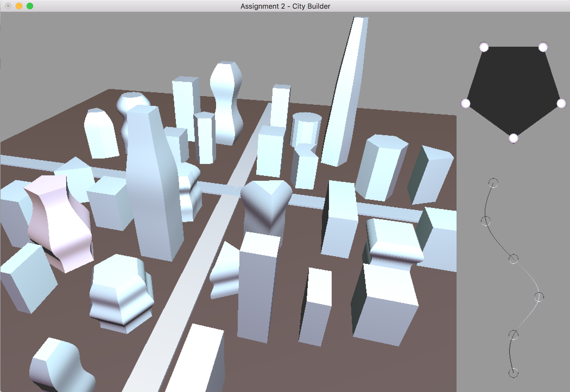The width and height of the screenshot is (570, 392).
Task: Select the second control circle on the spline
Action: point(486,221)
